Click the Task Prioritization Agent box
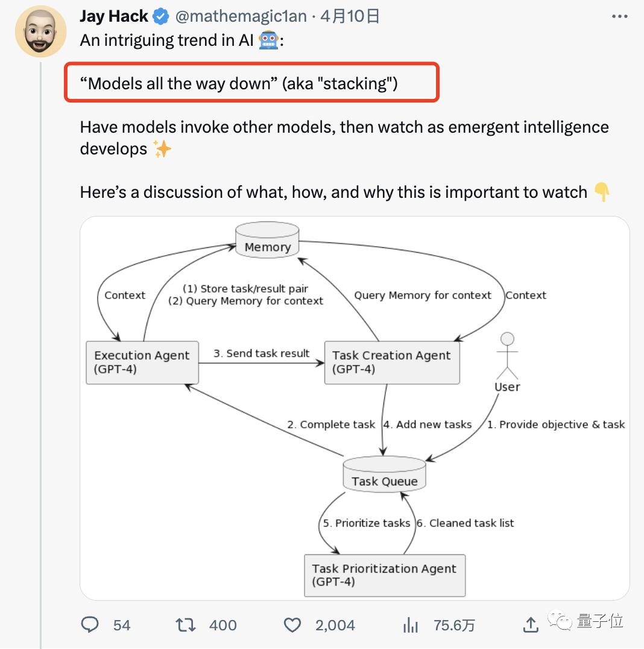The width and height of the screenshot is (644, 649). (x=384, y=575)
